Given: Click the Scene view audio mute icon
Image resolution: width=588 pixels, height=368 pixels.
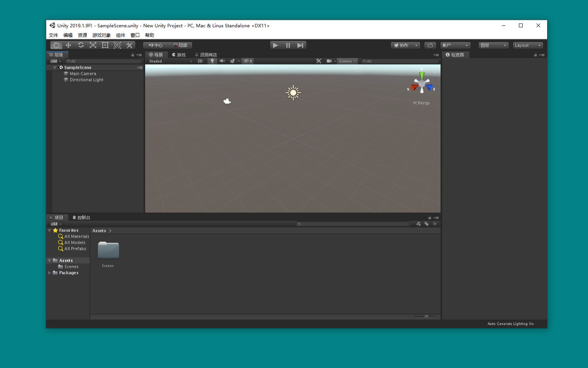Looking at the screenshot, I should point(222,61).
